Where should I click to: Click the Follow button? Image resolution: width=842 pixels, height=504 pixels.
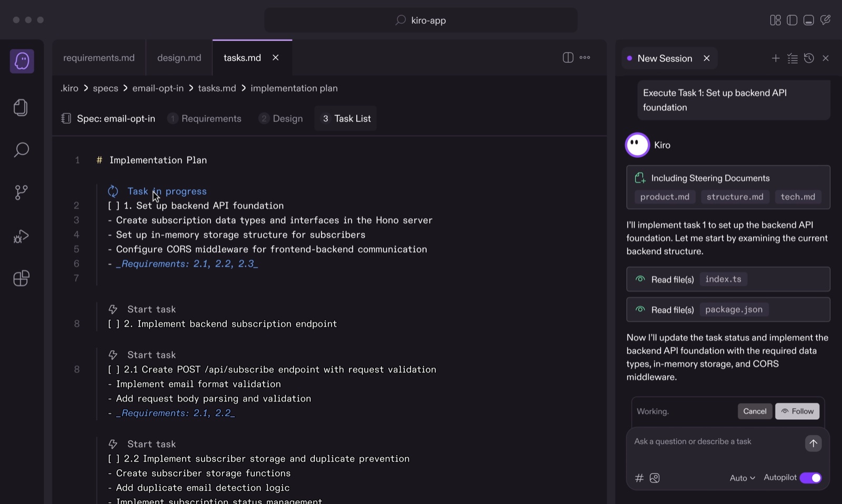pyautogui.click(x=797, y=411)
